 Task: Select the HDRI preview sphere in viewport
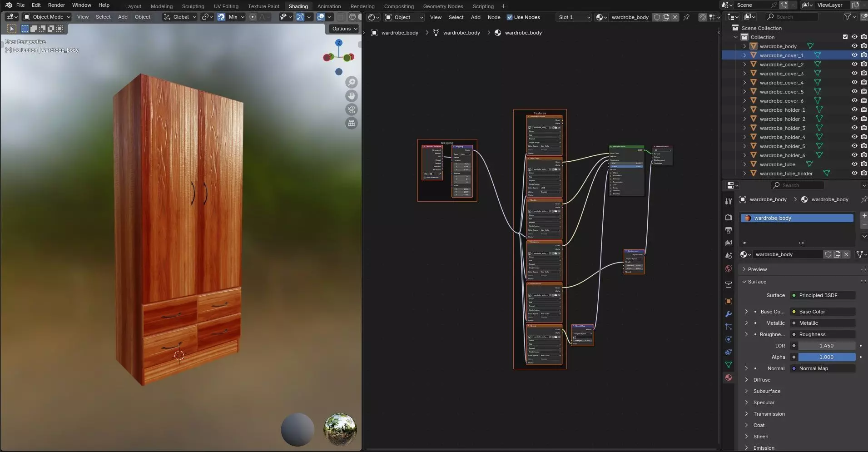pyautogui.click(x=340, y=429)
